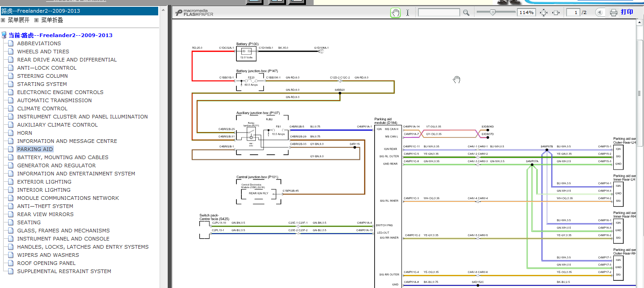644x288 pixels.
Task: Open BATTERY, MOUNTING AND CABLES
Action: [x=63, y=157]
